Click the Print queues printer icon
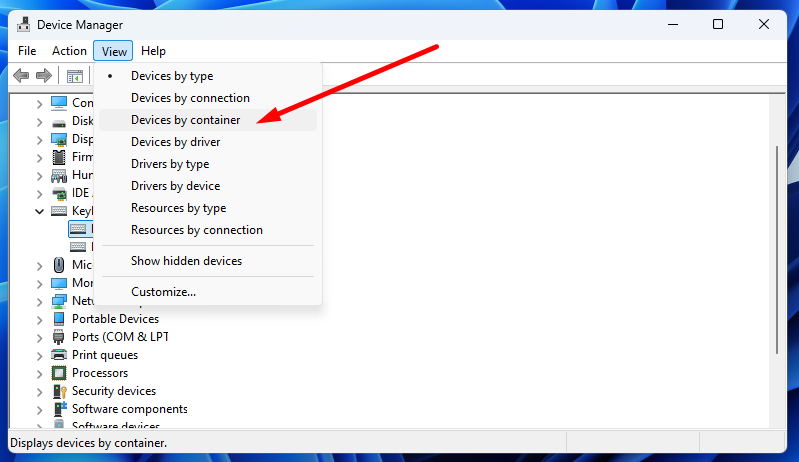 coord(59,355)
